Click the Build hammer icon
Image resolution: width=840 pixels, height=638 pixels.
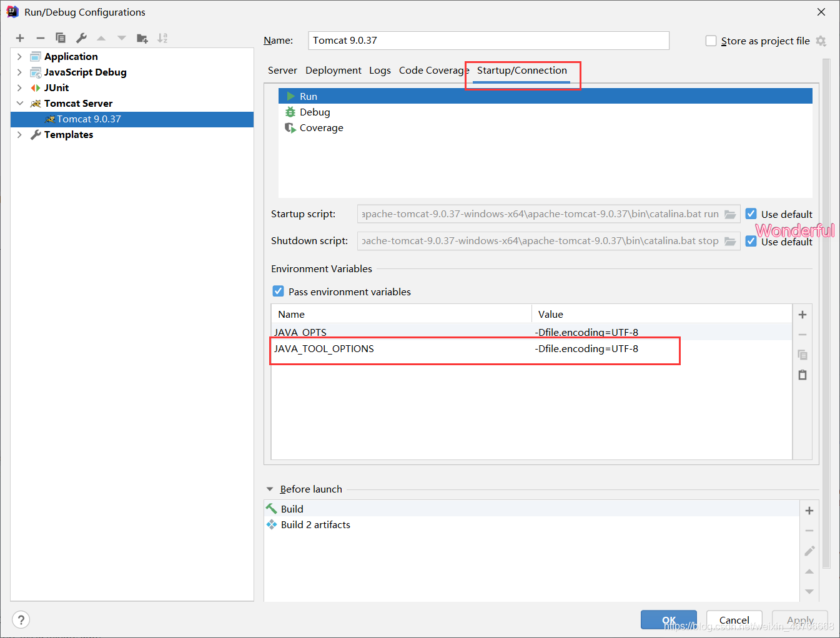tap(272, 509)
